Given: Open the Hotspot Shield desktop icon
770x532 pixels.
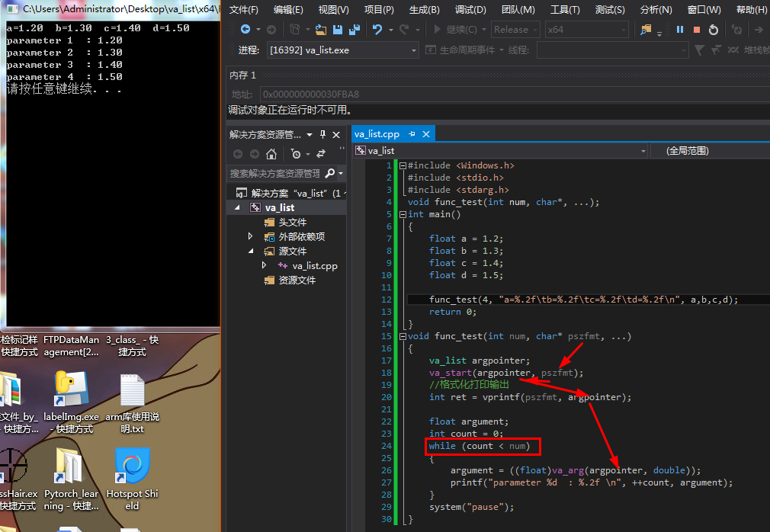Looking at the screenshot, I should point(132,465).
